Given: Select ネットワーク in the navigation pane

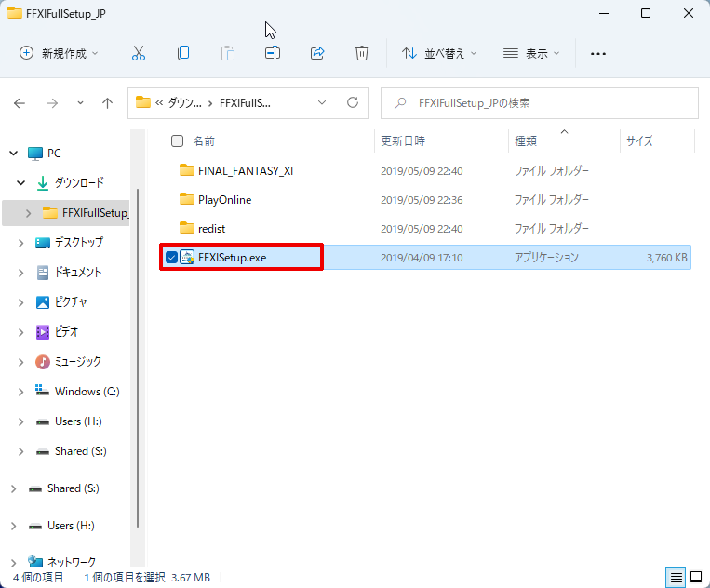Looking at the screenshot, I should pos(72,562).
